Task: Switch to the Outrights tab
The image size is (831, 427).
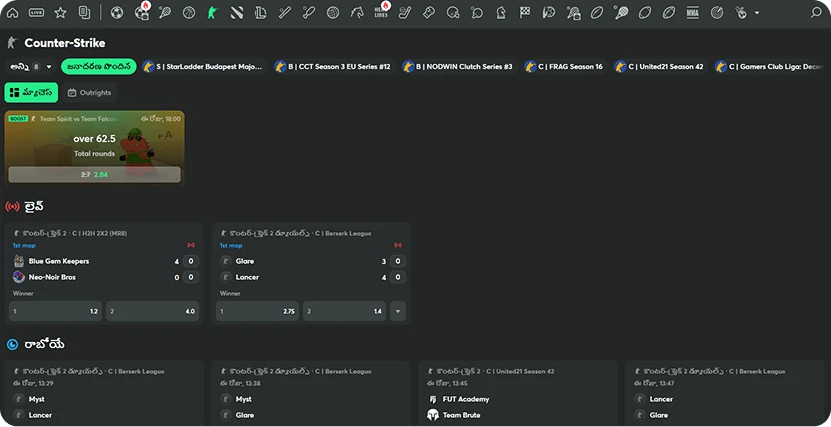Action: click(x=90, y=92)
